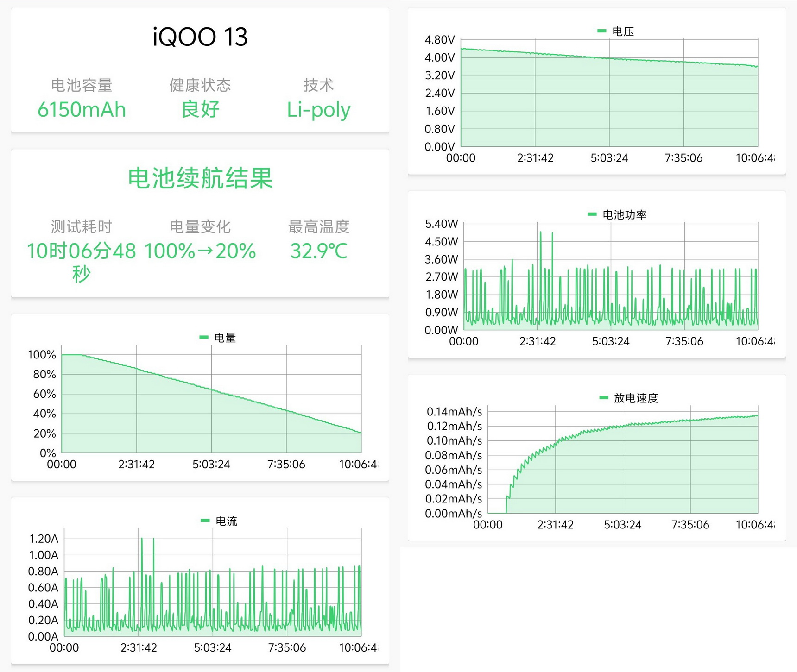This screenshot has width=797, height=672.
Task: Click the 健康状态 label
Action: [x=200, y=85]
